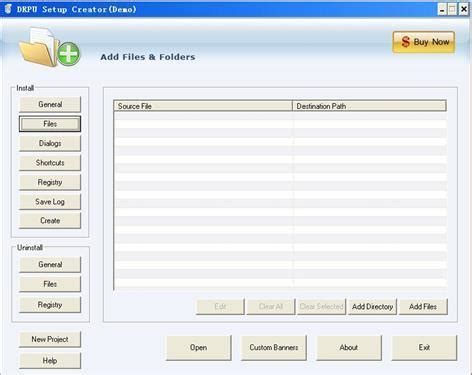Click the Source File column header
472x375 pixels.
point(203,106)
